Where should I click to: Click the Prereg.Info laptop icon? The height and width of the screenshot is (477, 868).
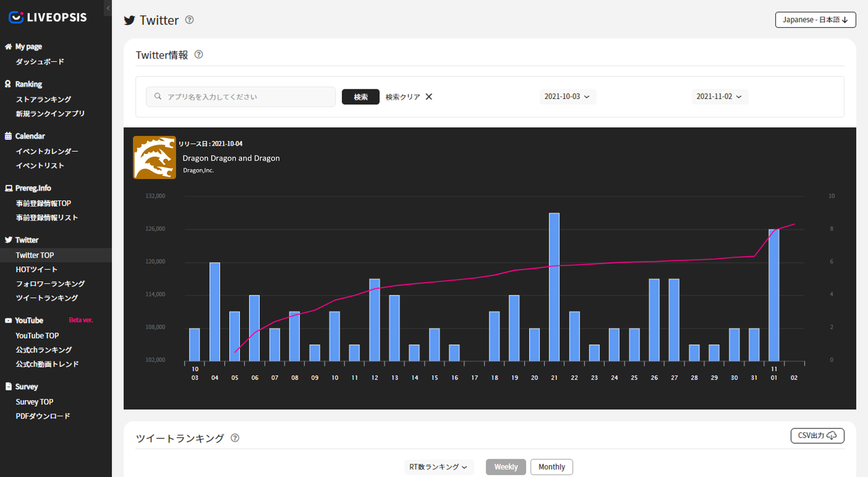pyautogui.click(x=8, y=188)
